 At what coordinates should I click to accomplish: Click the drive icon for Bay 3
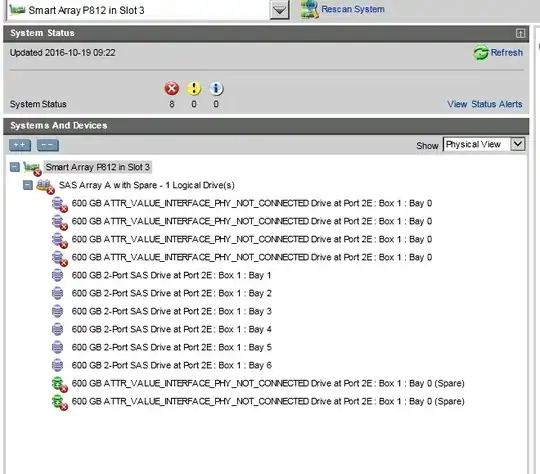coord(58,311)
